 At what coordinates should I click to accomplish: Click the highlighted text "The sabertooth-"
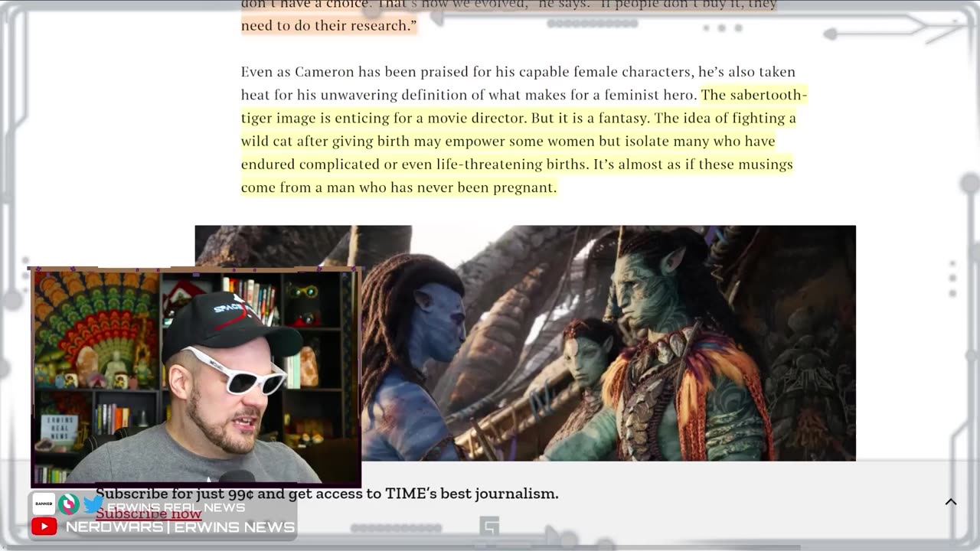point(754,95)
